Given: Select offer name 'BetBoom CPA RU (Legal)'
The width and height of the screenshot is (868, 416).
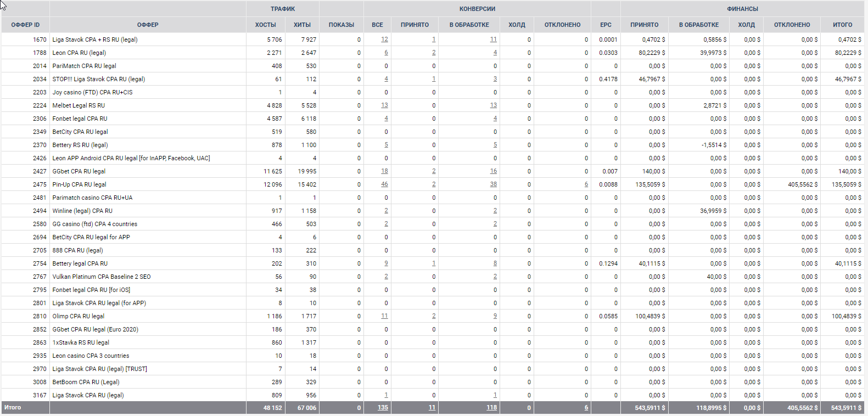Looking at the screenshot, I should point(86,382).
